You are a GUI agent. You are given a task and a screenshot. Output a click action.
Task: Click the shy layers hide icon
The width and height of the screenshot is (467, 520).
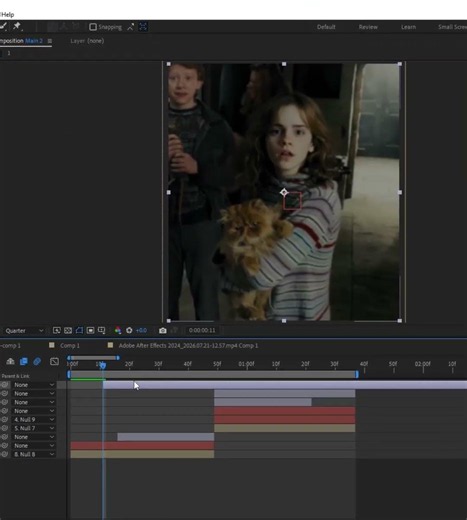pyautogui.click(x=10, y=361)
